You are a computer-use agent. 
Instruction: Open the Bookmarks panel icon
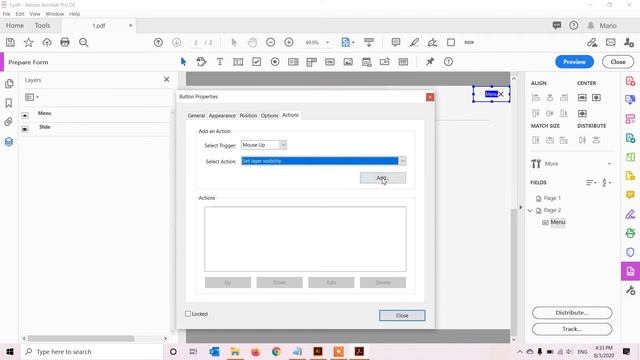[9, 103]
